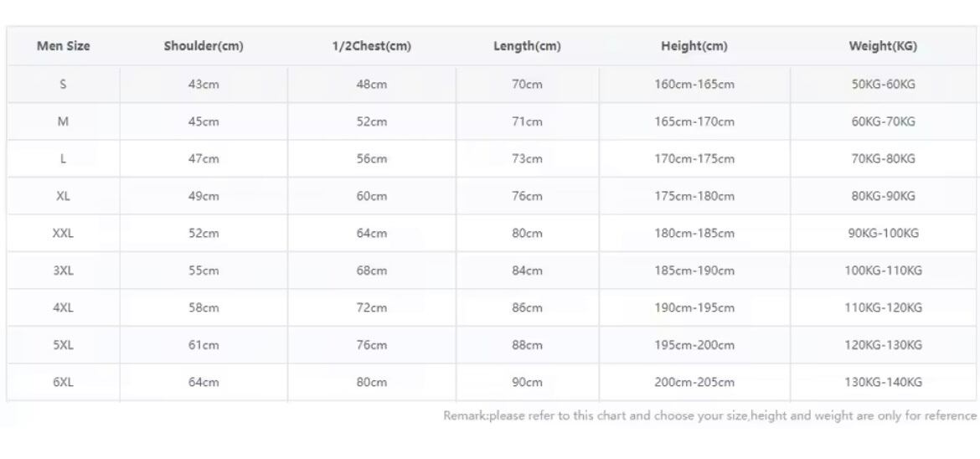
Task: Click the 61cm shoulder value for 5XL
Action: point(204,345)
